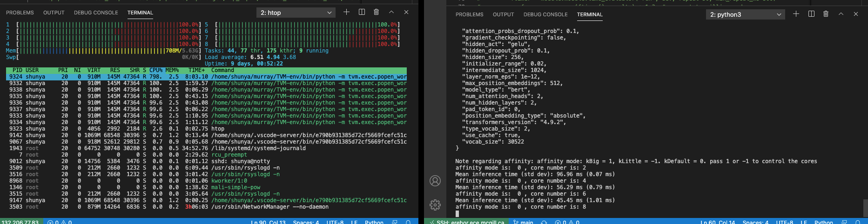Maximize the htop terminal panel size
Viewport: 868px width, 224px height.
coord(391,12)
